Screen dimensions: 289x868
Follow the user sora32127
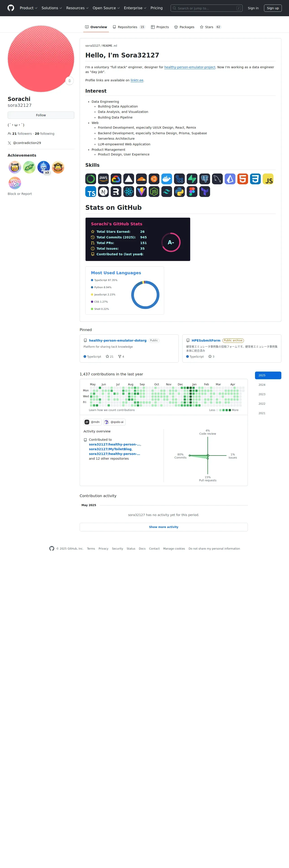pyautogui.click(x=41, y=115)
